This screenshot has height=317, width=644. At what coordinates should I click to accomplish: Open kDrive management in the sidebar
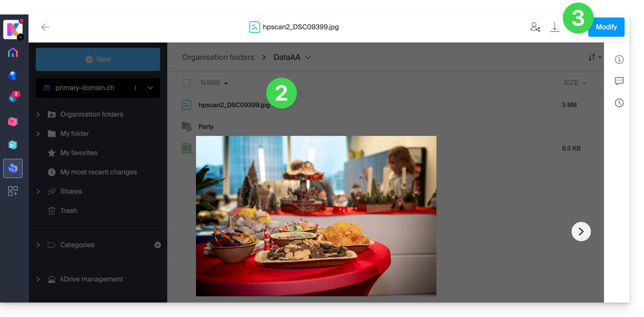pyautogui.click(x=92, y=279)
